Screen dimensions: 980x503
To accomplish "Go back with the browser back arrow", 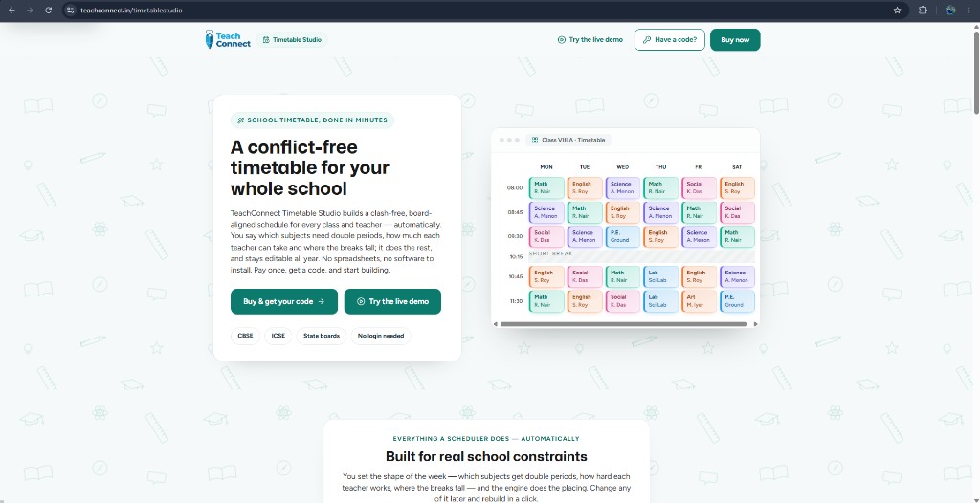I will (11, 10).
